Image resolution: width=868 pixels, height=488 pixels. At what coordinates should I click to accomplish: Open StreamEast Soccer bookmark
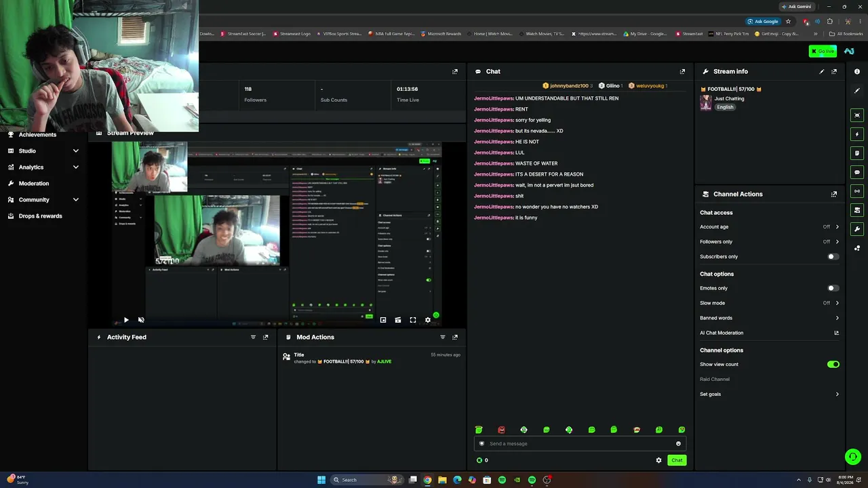point(243,34)
